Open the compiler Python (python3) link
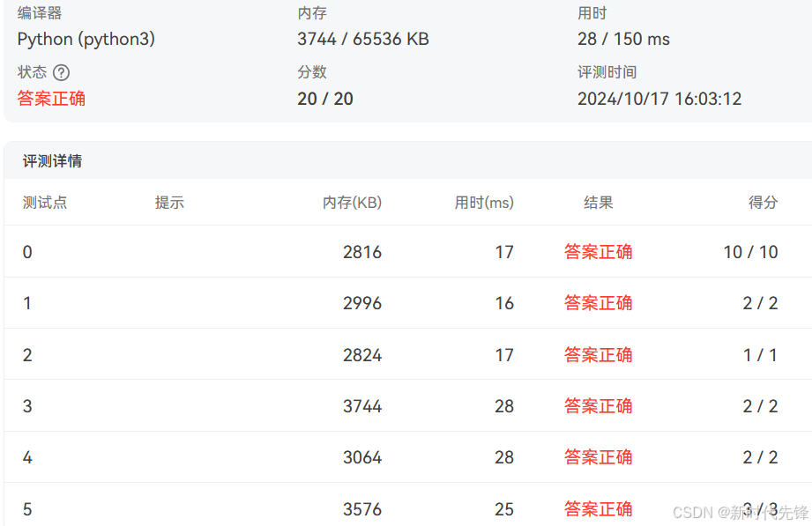The height and width of the screenshot is (526, 812). [x=86, y=39]
